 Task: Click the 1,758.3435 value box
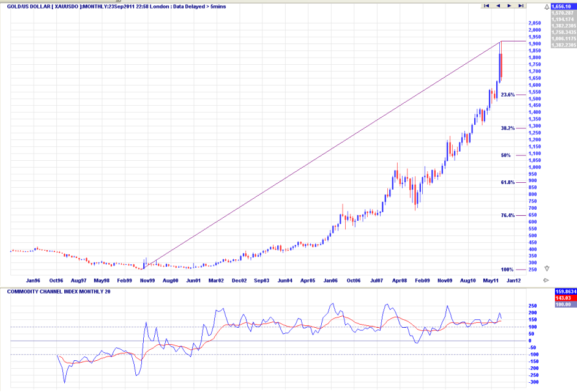tap(564, 32)
